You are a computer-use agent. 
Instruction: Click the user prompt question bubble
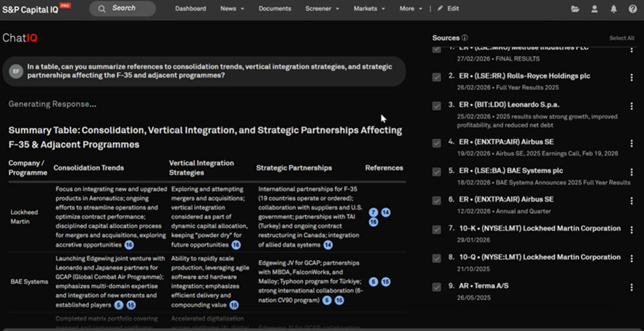pyautogui.click(x=204, y=72)
